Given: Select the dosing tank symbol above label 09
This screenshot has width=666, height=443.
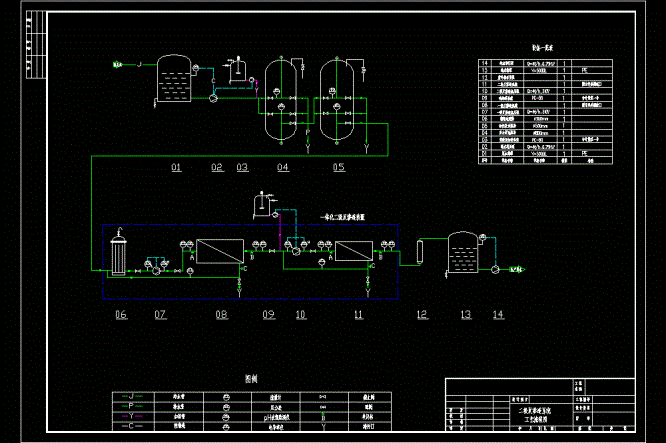Looking at the screenshot, I should point(262,203).
